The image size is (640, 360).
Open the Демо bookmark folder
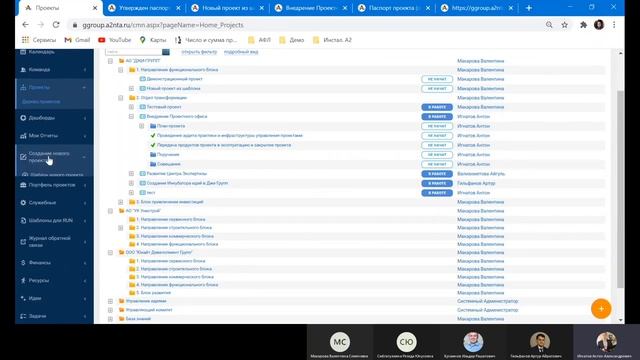[x=291, y=40]
